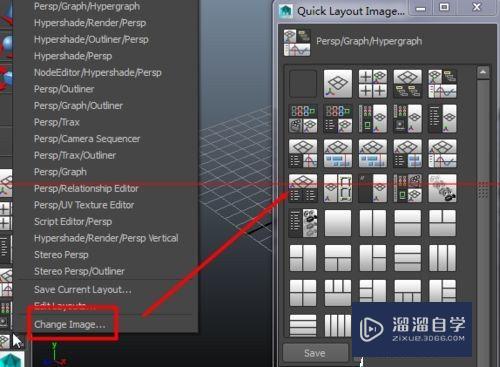Select Persp/Relationship Editor layout entry
500x367 pixels.
click(x=86, y=188)
